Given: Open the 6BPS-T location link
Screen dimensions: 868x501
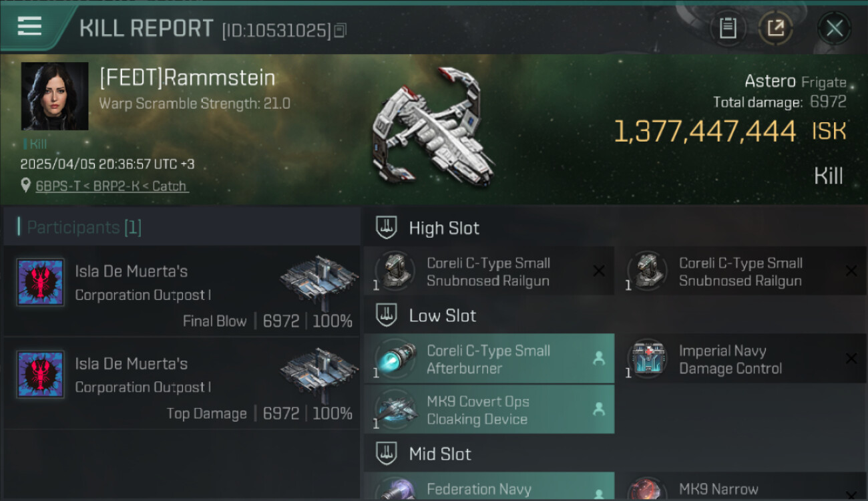Looking at the screenshot, I should (x=112, y=186).
